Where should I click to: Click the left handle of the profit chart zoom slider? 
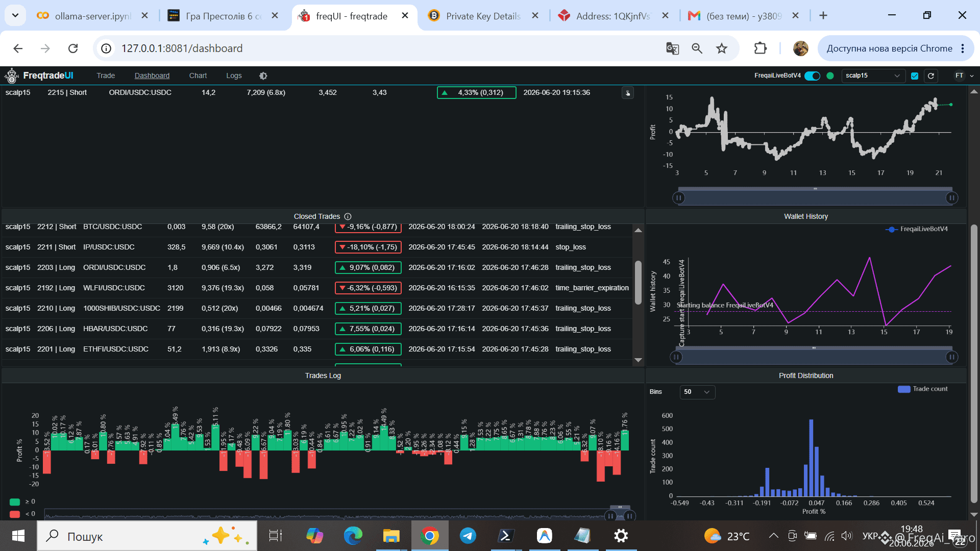[x=678, y=197]
